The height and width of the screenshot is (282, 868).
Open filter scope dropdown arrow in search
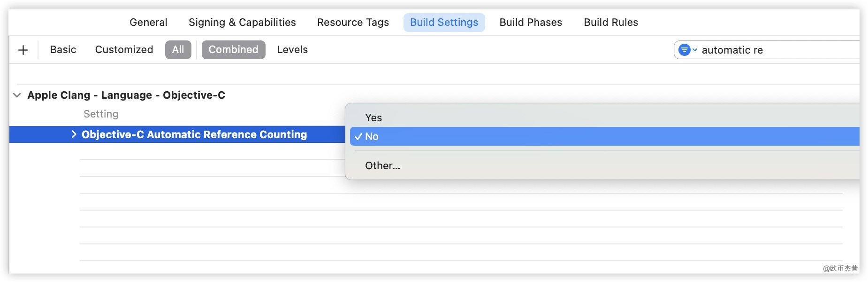point(695,50)
